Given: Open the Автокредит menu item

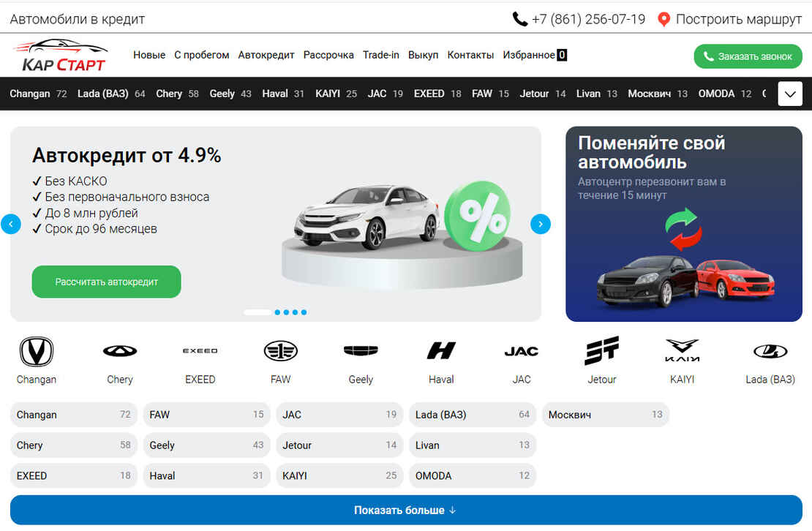Looking at the screenshot, I should pyautogui.click(x=266, y=55).
